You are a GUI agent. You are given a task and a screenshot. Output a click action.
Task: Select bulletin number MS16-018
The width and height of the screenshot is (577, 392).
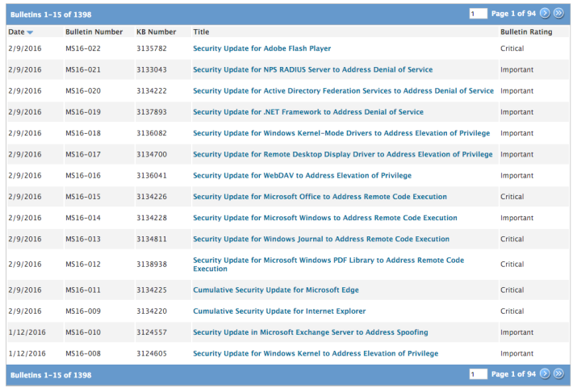pos(83,133)
